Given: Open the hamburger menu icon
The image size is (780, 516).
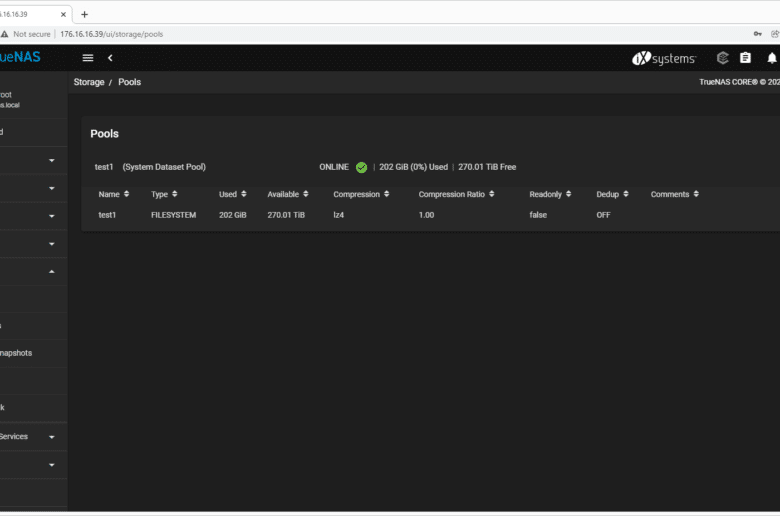Looking at the screenshot, I should point(88,58).
